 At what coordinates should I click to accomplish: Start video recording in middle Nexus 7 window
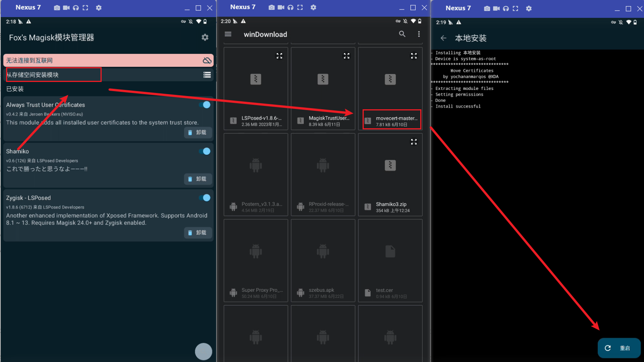click(281, 7)
